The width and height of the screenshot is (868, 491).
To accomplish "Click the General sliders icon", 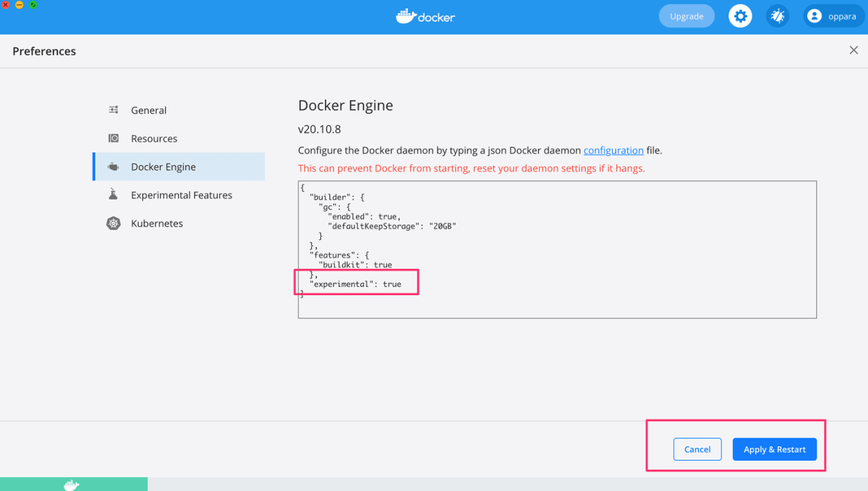I will pos(114,110).
